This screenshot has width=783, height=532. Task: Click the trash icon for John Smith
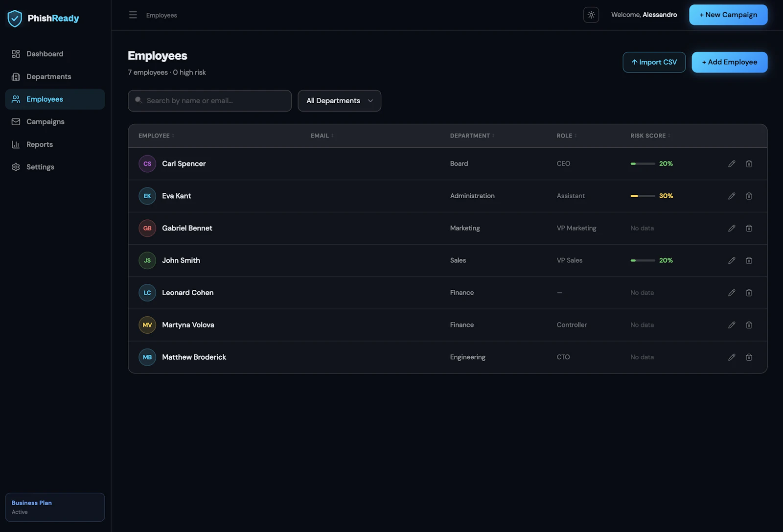click(749, 260)
